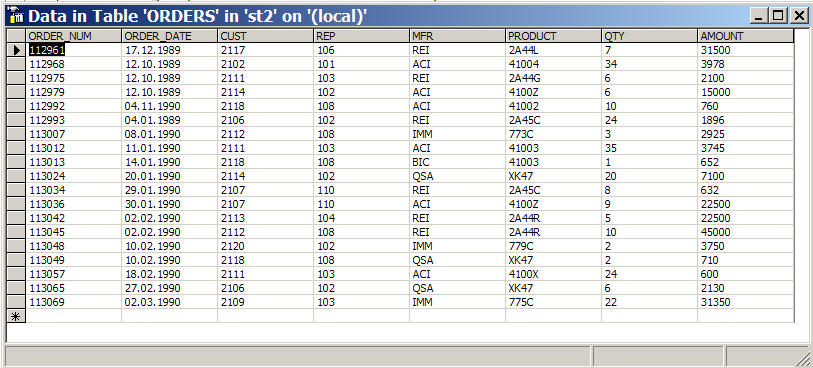
Task: Click the highlighted cell 112961
Action: pos(74,50)
